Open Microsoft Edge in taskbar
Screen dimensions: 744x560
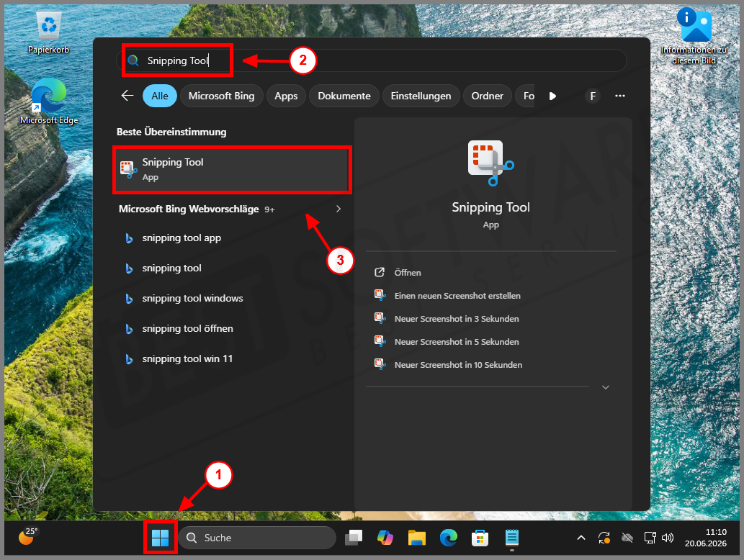coord(449,538)
